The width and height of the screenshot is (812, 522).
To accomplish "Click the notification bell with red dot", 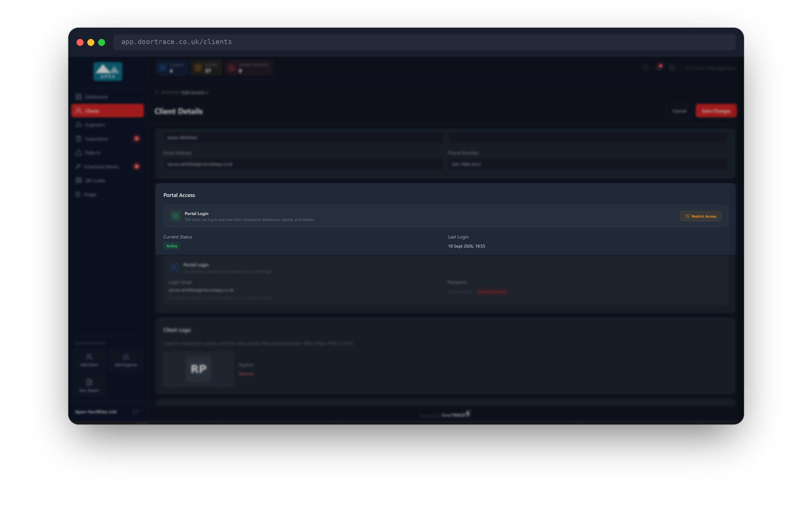I will pos(659,67).
